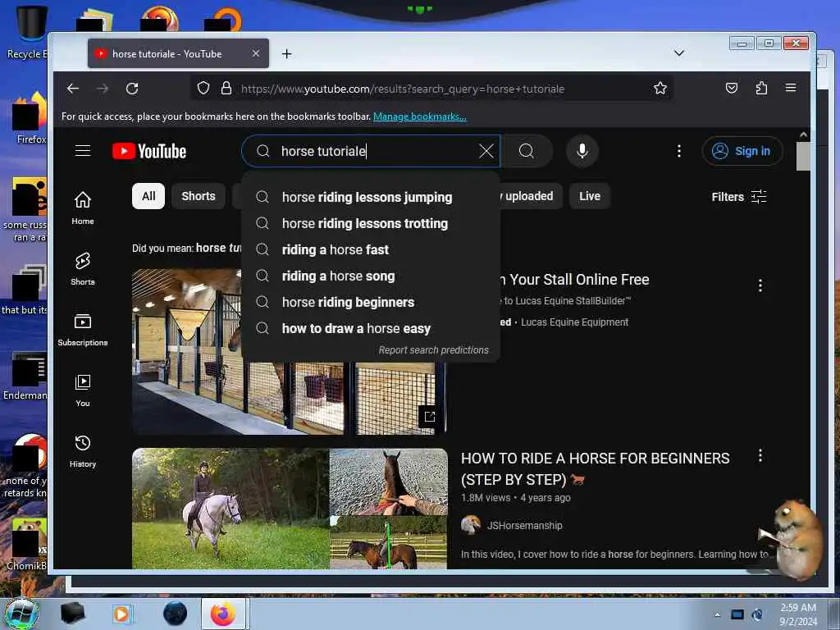Image resolution: width=840 pixels, height=630 pixels.
Task: Open the JSHorsemanship channel name
Action: pos(524,526)
